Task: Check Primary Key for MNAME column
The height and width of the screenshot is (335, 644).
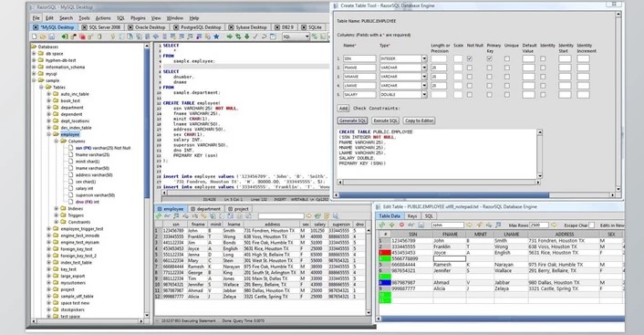Action: coord(489,77)
